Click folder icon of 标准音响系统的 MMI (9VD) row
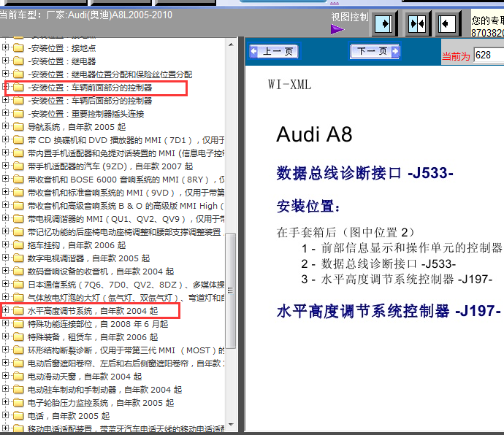Screen dimensions: 504x435 coord(18,193)
